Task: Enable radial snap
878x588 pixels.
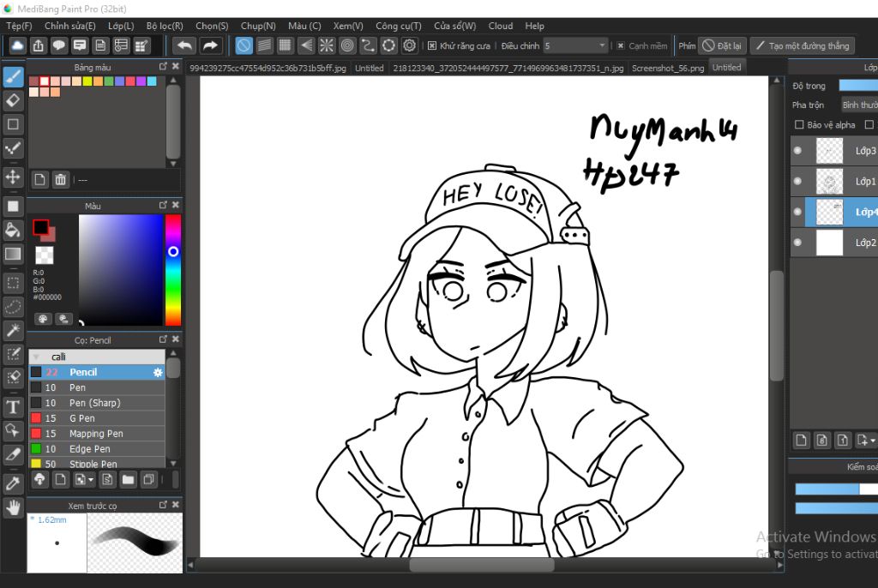Action: click(327, 46)
